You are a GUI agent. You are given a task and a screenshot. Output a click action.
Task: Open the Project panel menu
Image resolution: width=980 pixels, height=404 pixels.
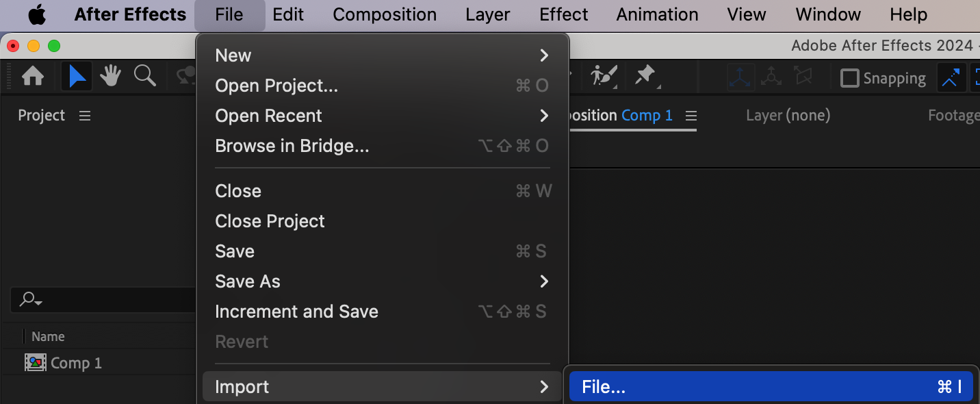(85, 116)
